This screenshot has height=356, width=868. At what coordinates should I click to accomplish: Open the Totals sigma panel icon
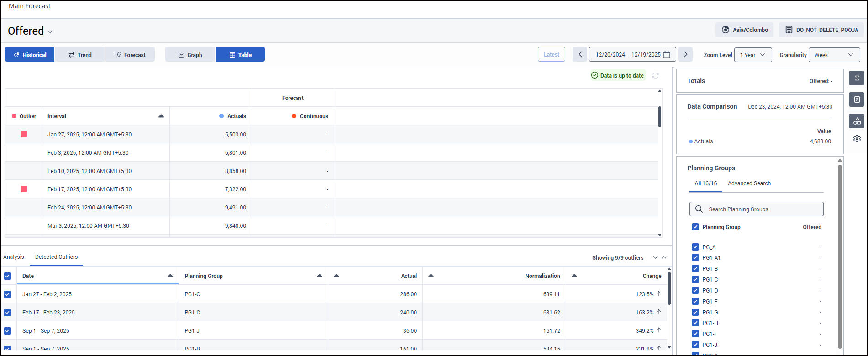pyautogui.click(x=857, y=78)
